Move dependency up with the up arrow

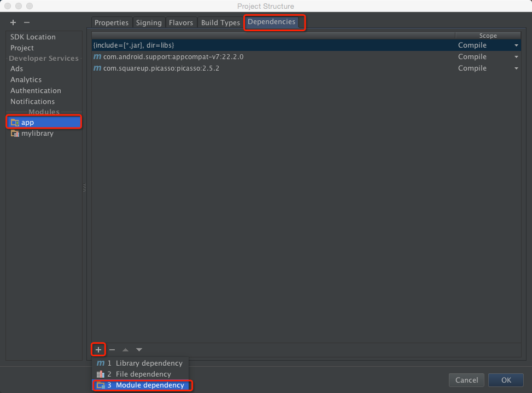[x=126, y=350]
